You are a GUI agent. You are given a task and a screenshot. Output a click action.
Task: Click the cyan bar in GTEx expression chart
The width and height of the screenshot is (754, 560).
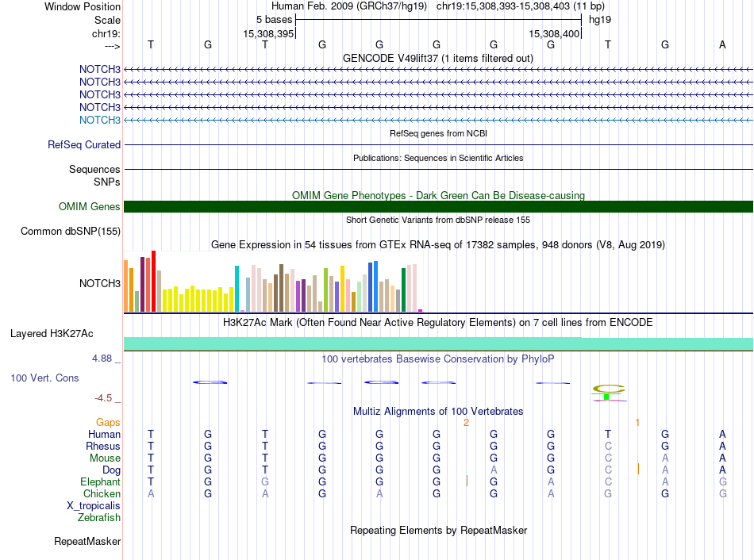(237, 289)
